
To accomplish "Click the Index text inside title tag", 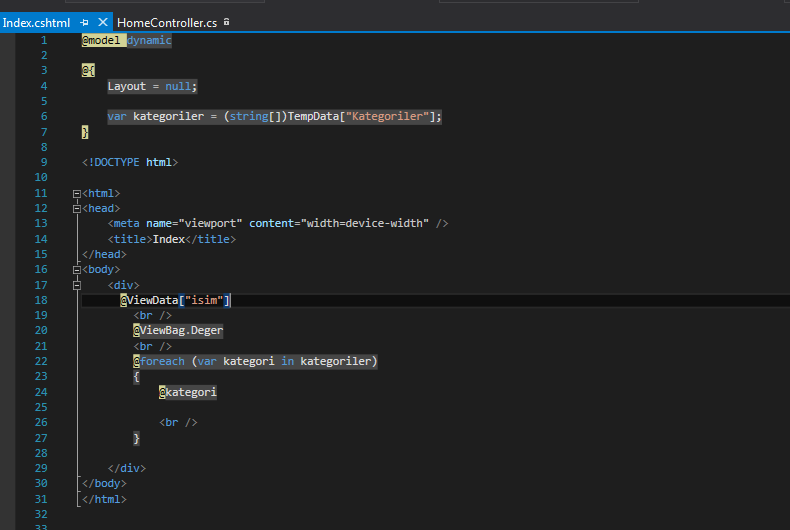I will pyautogui.click(x=168, y=239).
